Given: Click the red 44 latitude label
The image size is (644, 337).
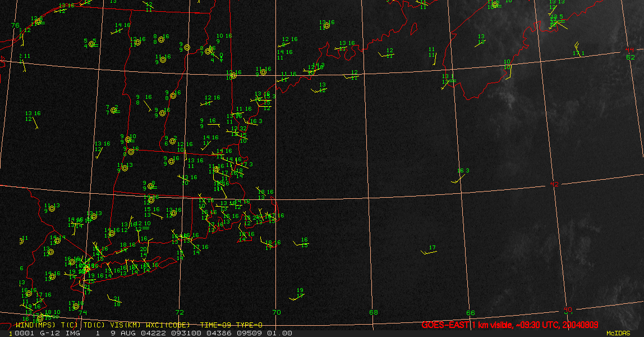Looking at the screenshot, I should 629,50.
